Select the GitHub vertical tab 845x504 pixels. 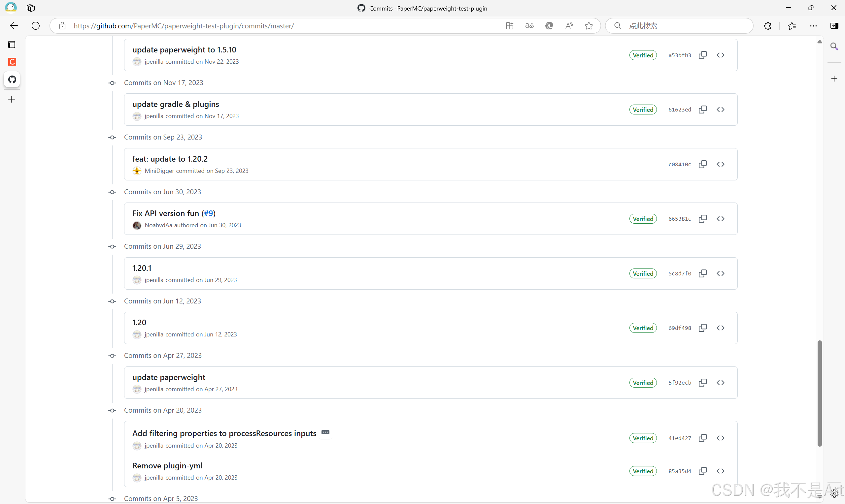tap(12, 79)
